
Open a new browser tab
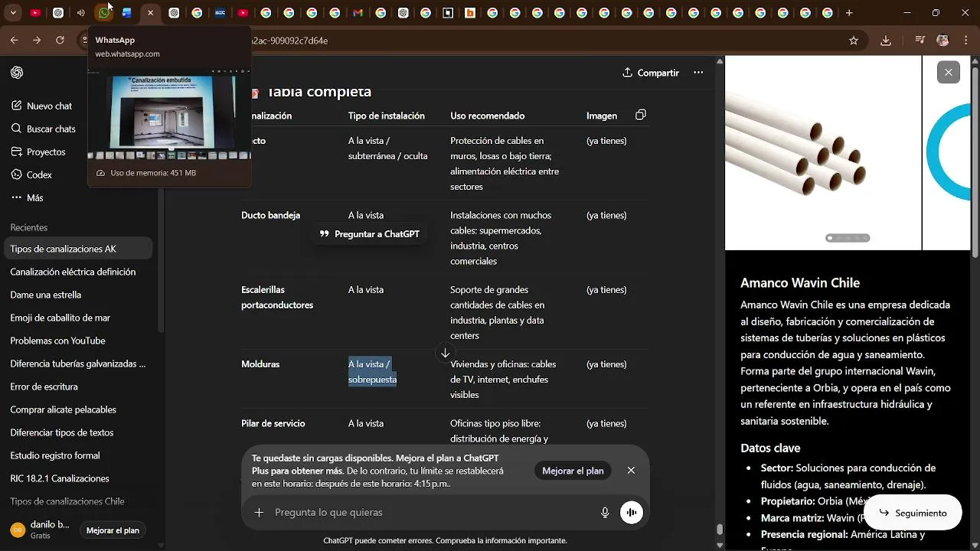pos(849,13)
